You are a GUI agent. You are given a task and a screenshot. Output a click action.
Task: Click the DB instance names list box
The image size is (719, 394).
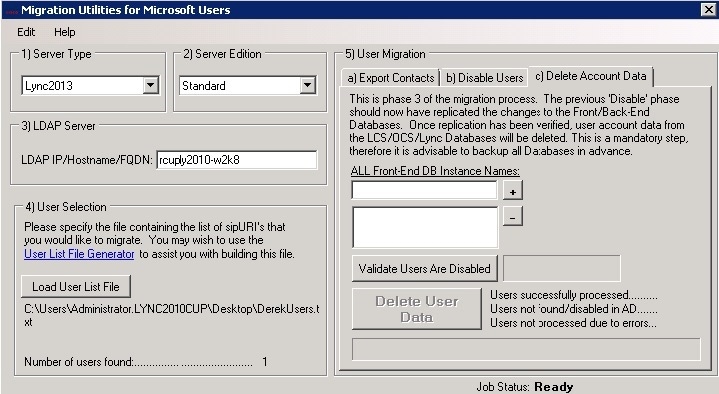425,228
